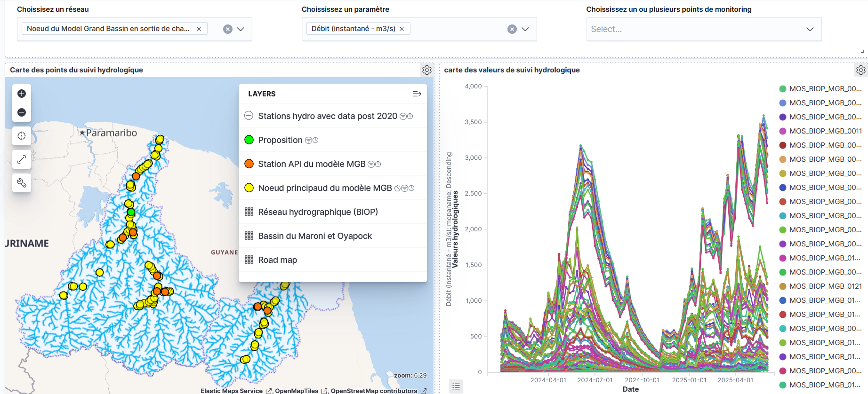Open Station API du modèle MGB layer menu

312,164
